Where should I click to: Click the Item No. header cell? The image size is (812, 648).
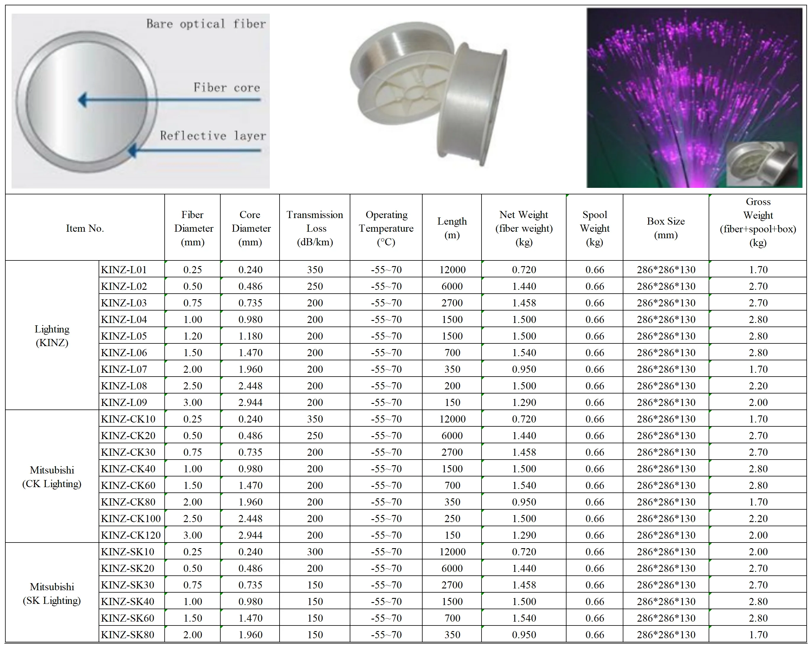pos(85,228)
